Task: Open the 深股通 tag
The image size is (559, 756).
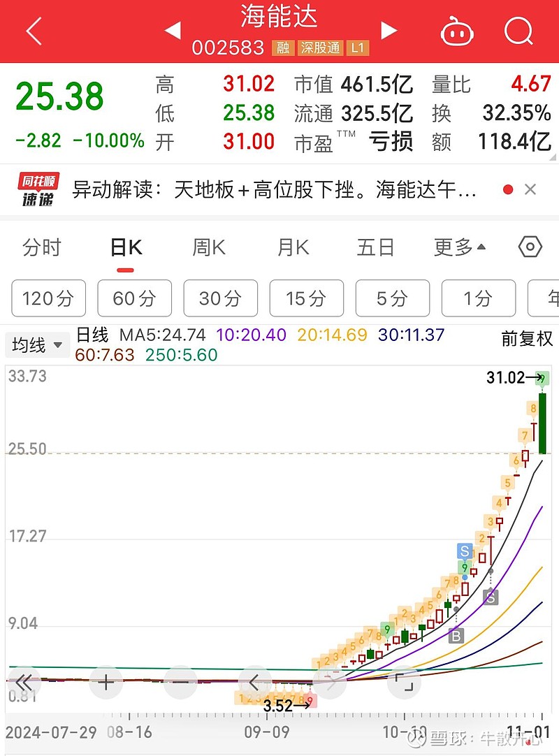Action: point(320,48)
